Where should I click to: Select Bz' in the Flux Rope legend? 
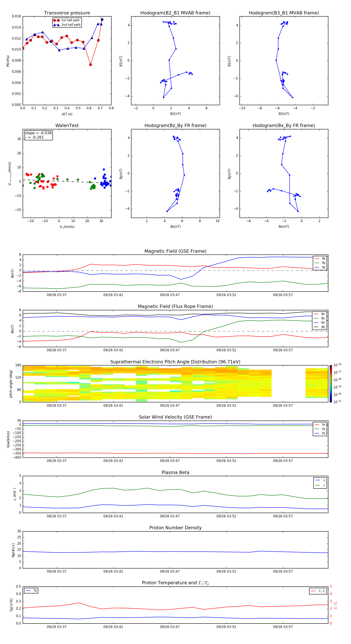320,323
